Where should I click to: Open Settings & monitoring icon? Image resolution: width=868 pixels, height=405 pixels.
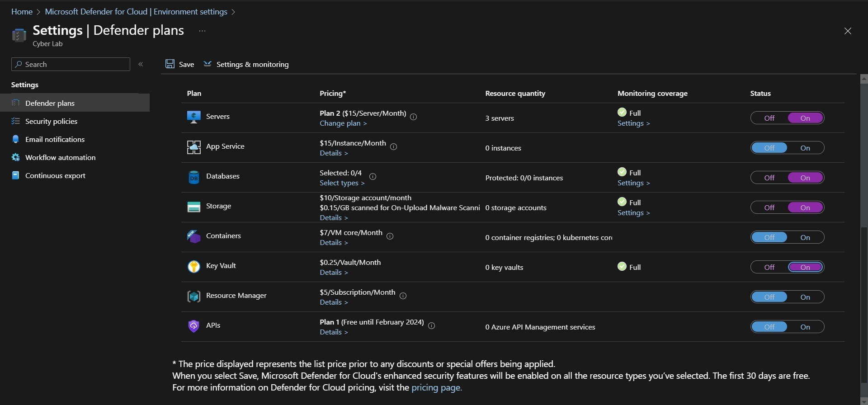point(208,64)
